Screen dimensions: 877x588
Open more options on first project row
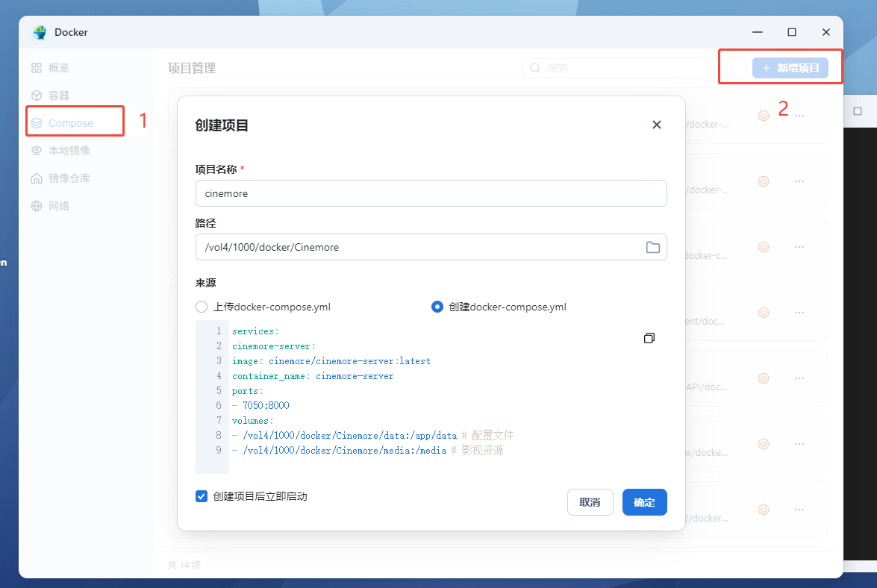coord(799,116)
